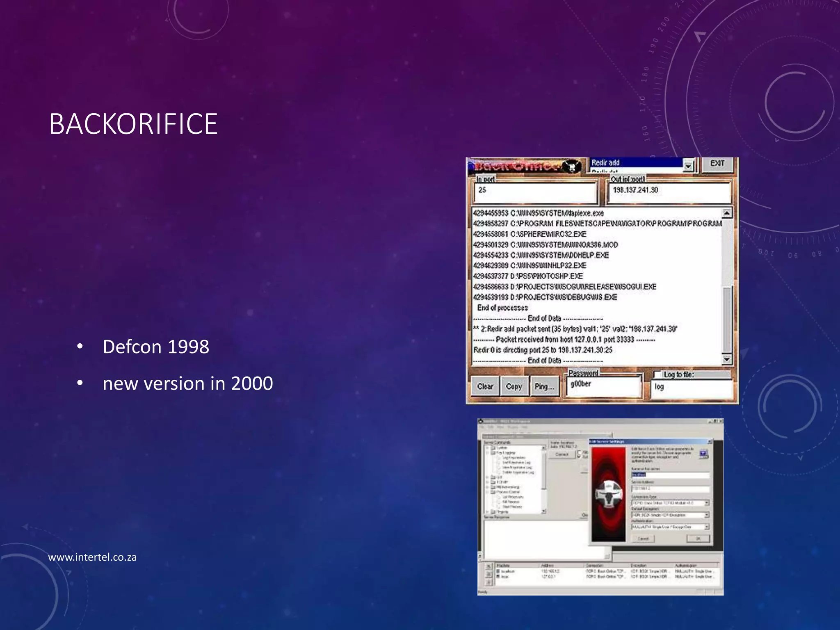Focus the In port field showing 25
The image size is (840, 630).
point(536,192)
